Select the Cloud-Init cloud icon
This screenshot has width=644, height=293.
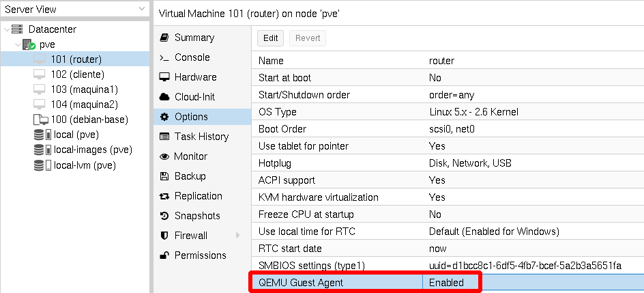point(164,97)
